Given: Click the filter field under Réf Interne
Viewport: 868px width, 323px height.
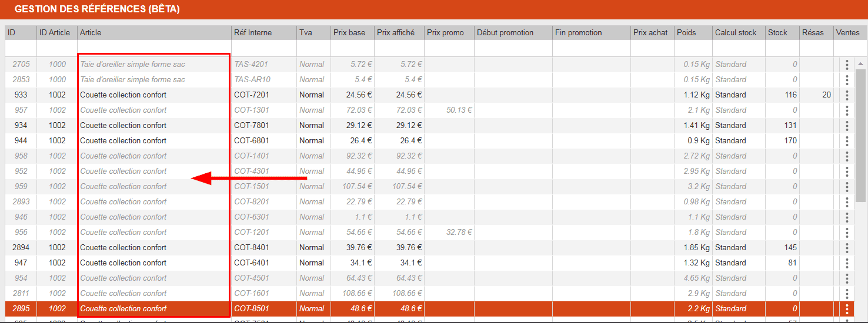Looking at the screenshot, I should coord(263,48).
